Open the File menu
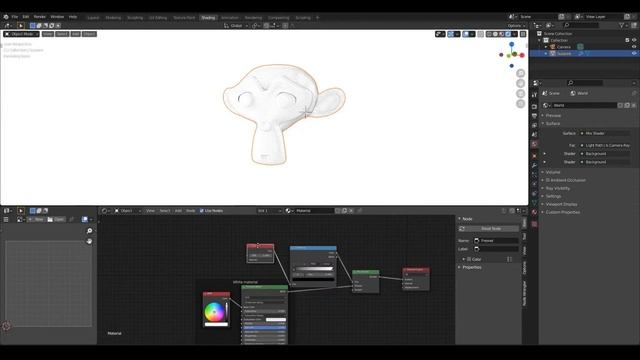 15,17
